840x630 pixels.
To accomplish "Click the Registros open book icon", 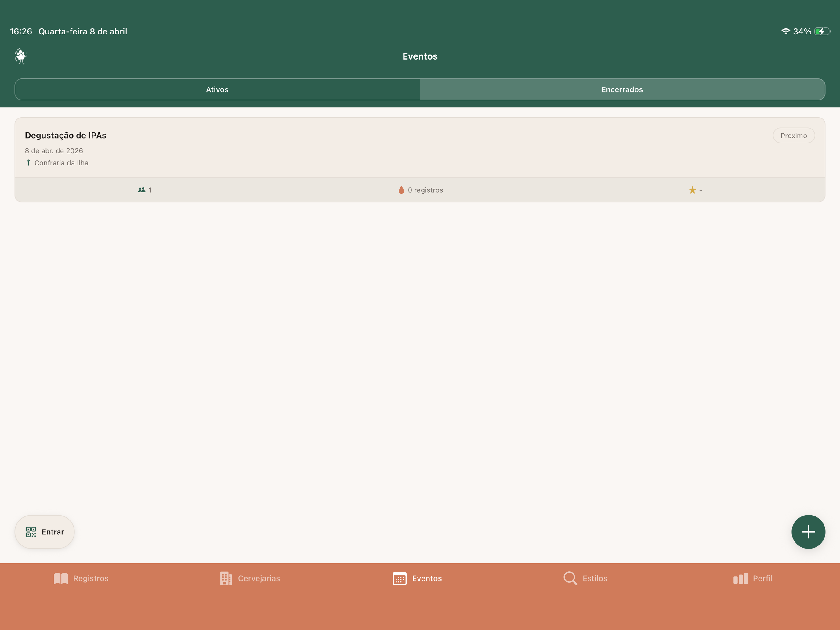I will 61,578.
